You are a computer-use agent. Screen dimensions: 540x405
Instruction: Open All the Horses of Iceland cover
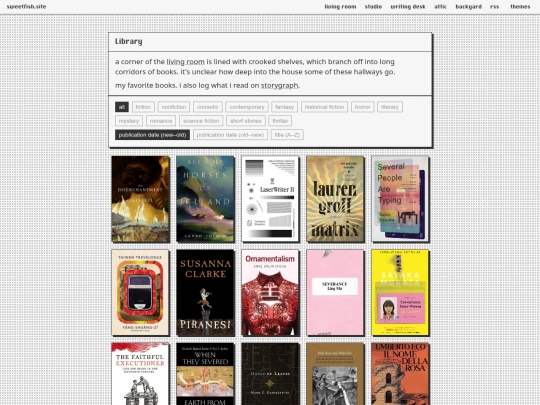pos(205,199)
